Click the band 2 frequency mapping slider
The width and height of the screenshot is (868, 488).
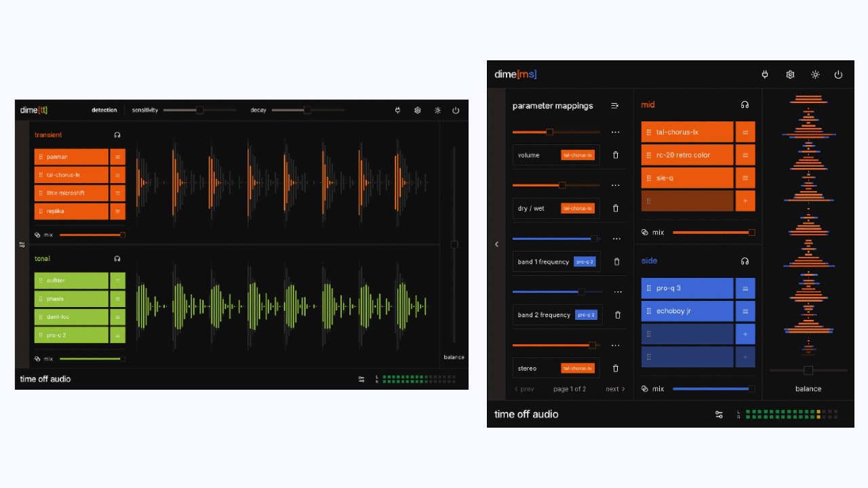click(x=557, y=291)
